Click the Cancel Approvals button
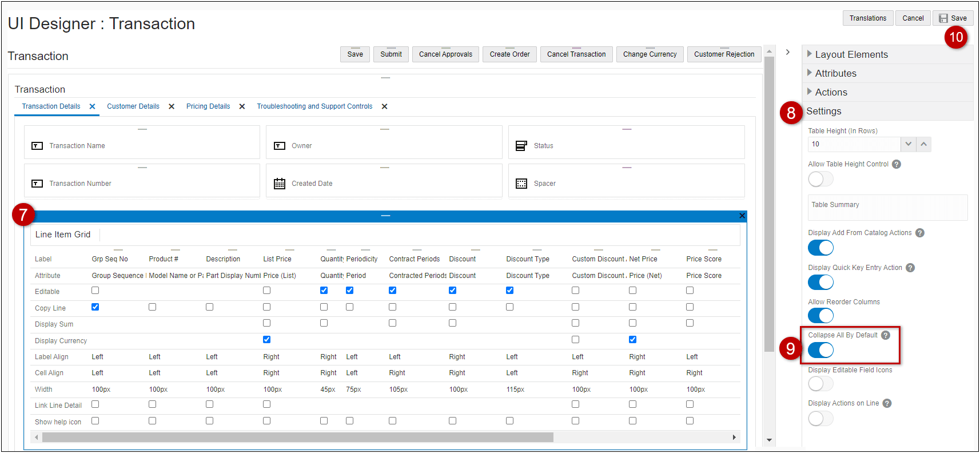980x453 pixels. pos(446,54)
